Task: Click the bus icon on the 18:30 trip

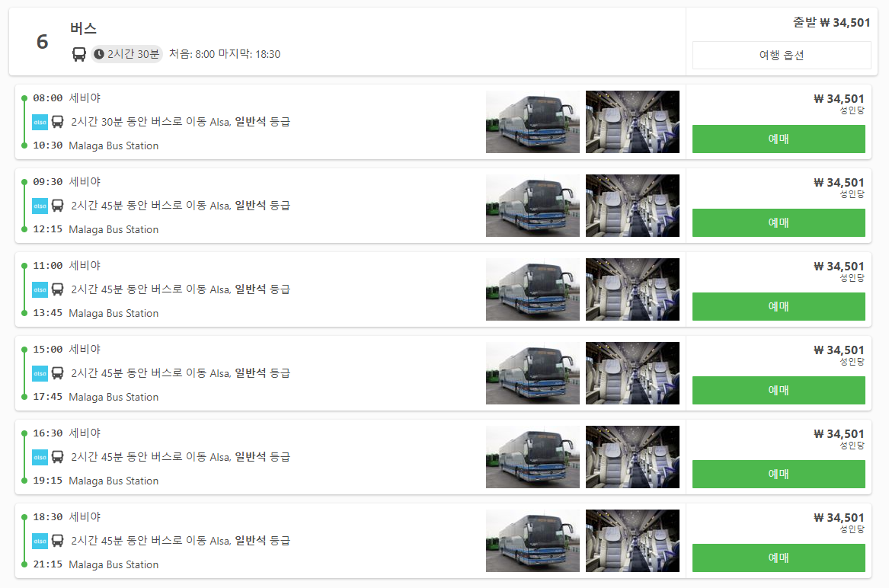Action: [x=57, y=541]
